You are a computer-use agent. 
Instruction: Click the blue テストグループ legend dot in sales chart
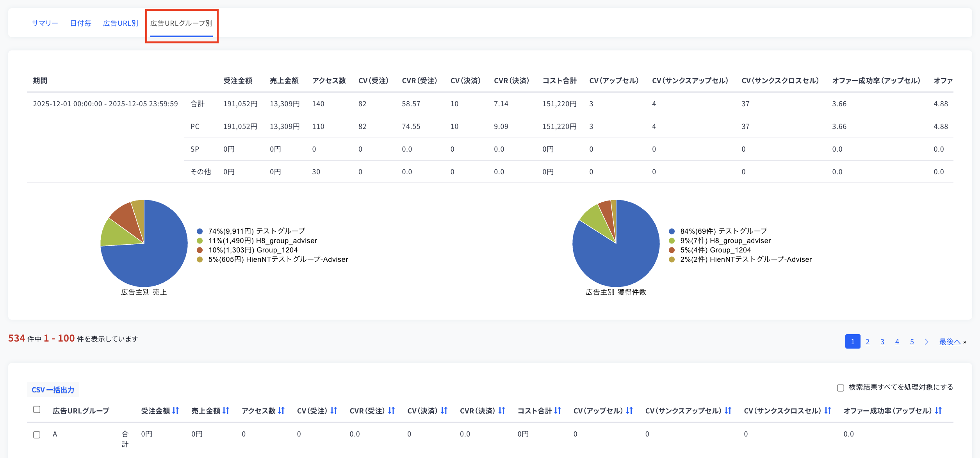tap(200, 231)
